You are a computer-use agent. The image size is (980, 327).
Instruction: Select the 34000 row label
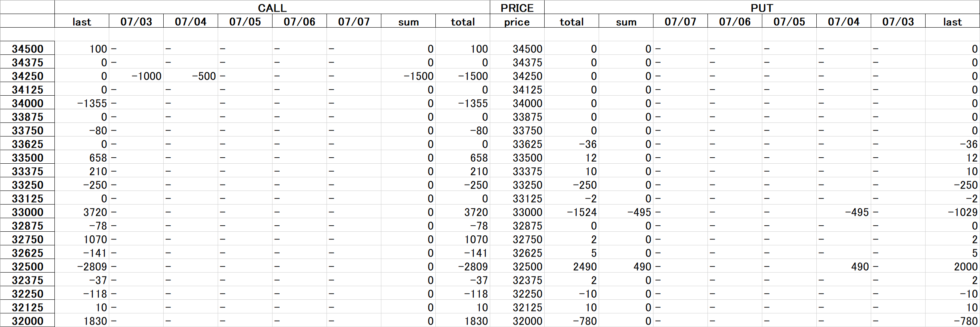[27, 103]
